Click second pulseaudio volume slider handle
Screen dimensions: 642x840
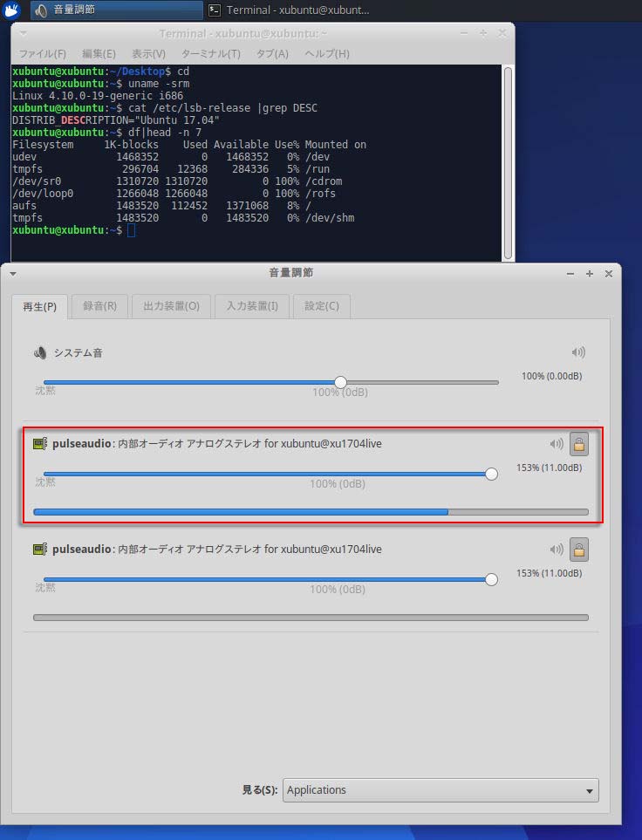pos(491,580)
